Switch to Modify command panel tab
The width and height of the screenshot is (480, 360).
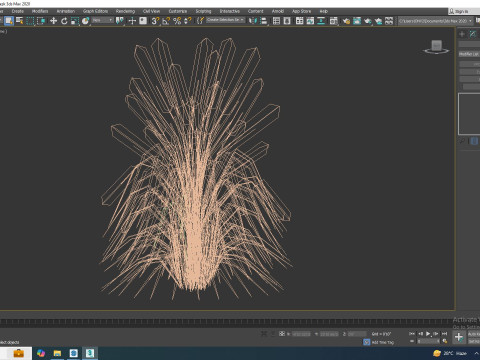473,34
